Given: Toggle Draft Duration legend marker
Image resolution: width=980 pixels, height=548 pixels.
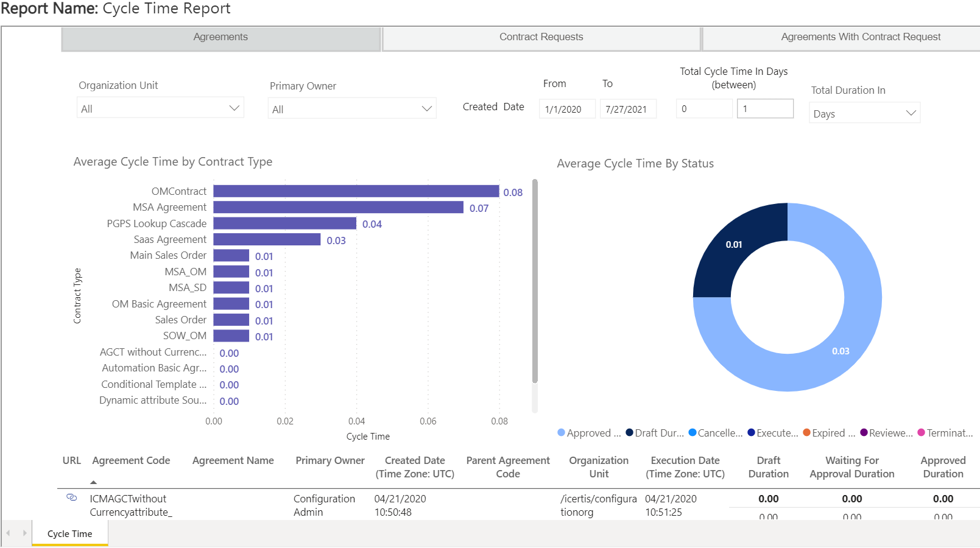Looking at the screenshot, I should (x=629, y=433).
